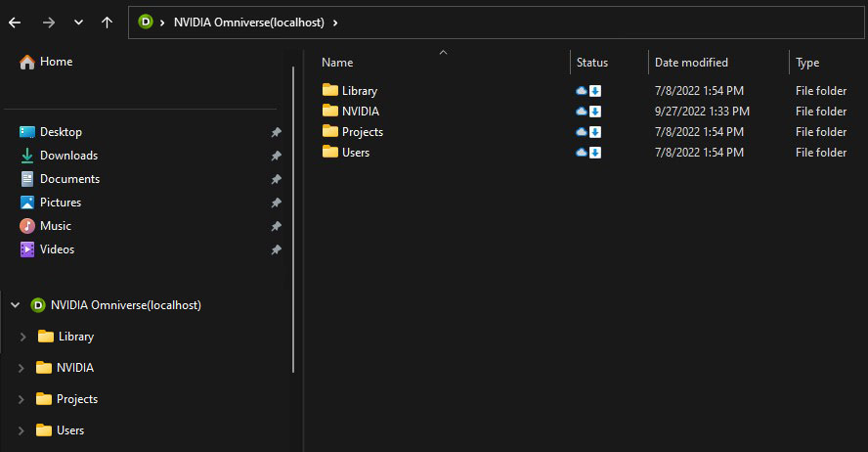Click the navigation pane vertical scrollbar

point(293,219)
